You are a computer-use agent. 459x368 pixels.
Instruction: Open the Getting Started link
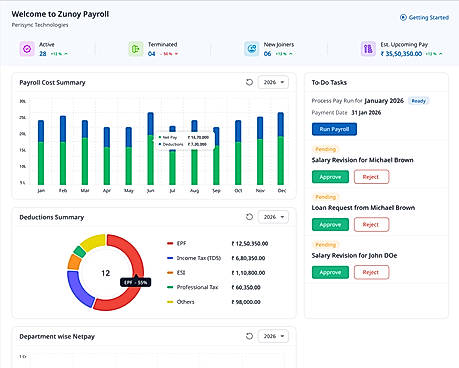click(424, 17)
